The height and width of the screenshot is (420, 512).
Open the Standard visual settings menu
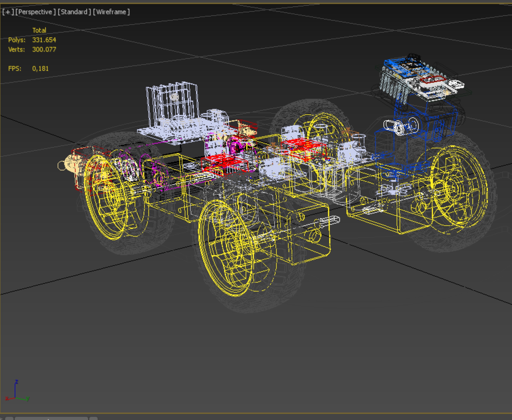pos(74,12)
